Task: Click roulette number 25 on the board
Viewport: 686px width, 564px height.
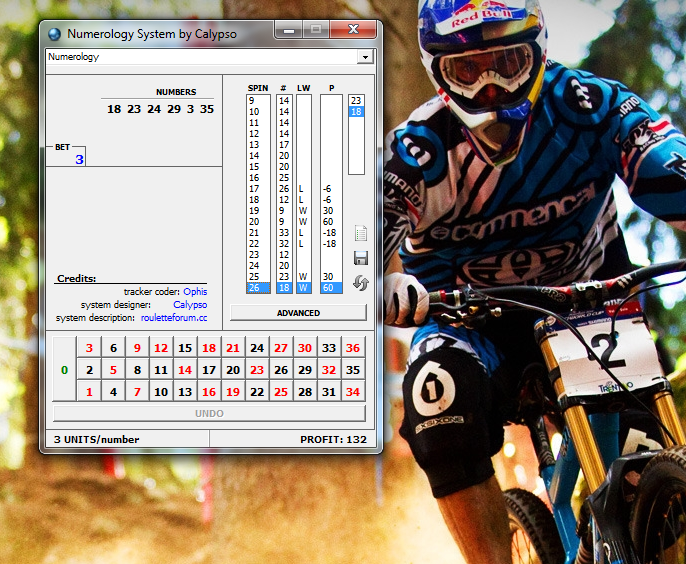Action: pos(281,392)
